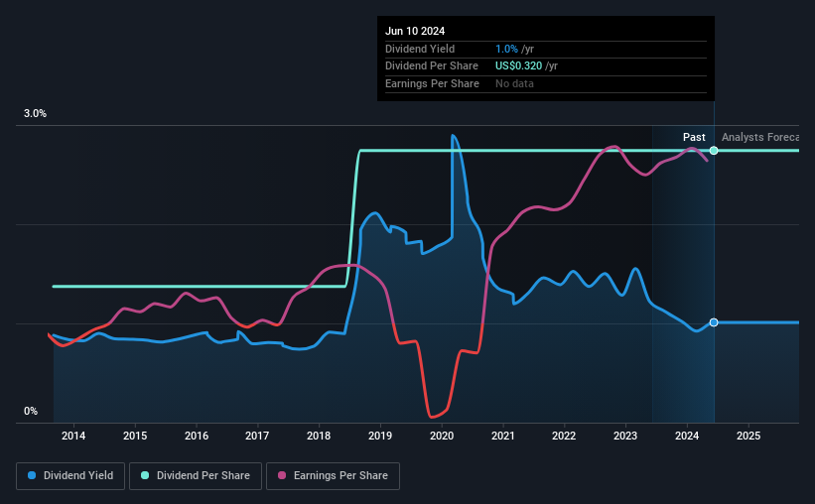Click the Past label on chart
Viewport: 815px width, 504px height.
694,137
